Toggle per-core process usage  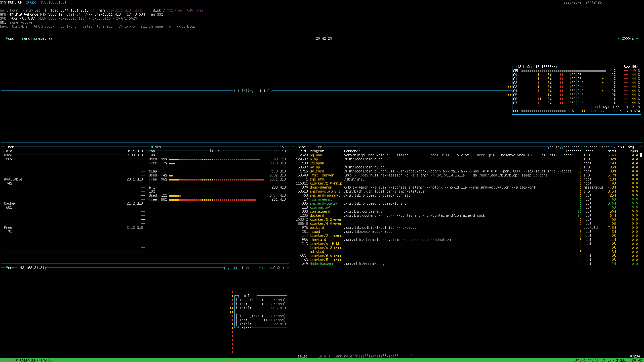(x=572, y=147)
